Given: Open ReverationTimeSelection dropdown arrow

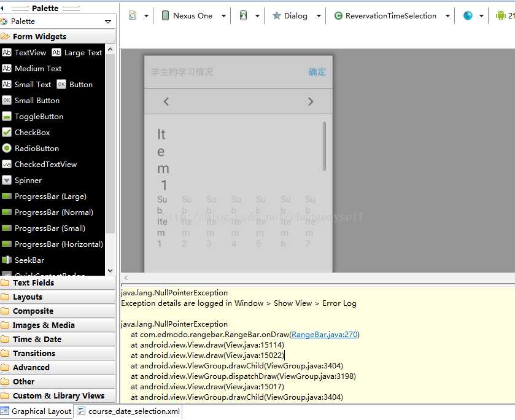Looking at the screenshot, I should (447, 16).
